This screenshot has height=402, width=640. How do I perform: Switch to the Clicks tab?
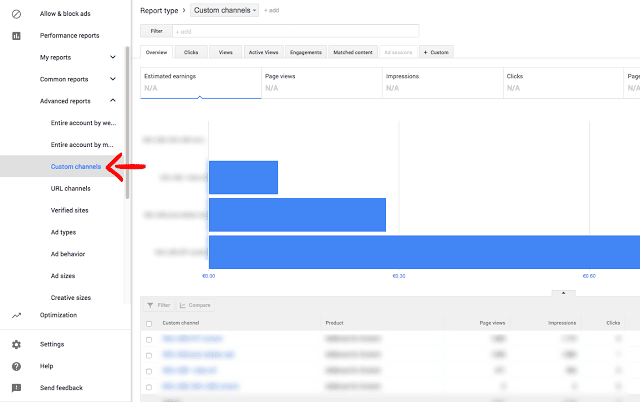coord(191,52)
